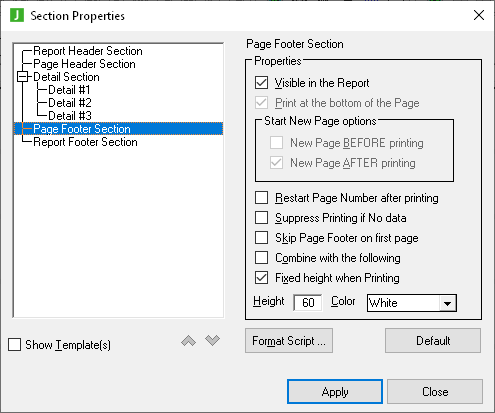Click the green J application icon
This screenshot has width=495, height=413.
pyautogui.click(x=17, y=15)
